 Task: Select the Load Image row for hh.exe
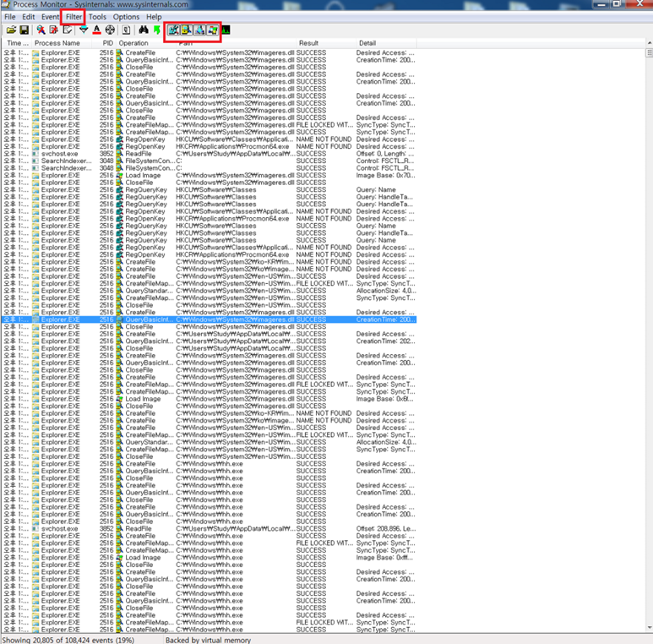pos(210,557)
